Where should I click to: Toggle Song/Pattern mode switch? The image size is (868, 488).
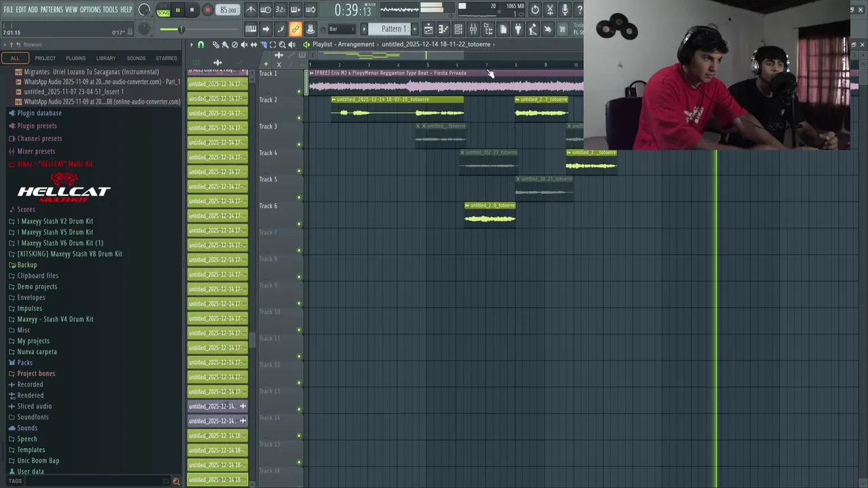pyautogui.click(x=163, y=10)
